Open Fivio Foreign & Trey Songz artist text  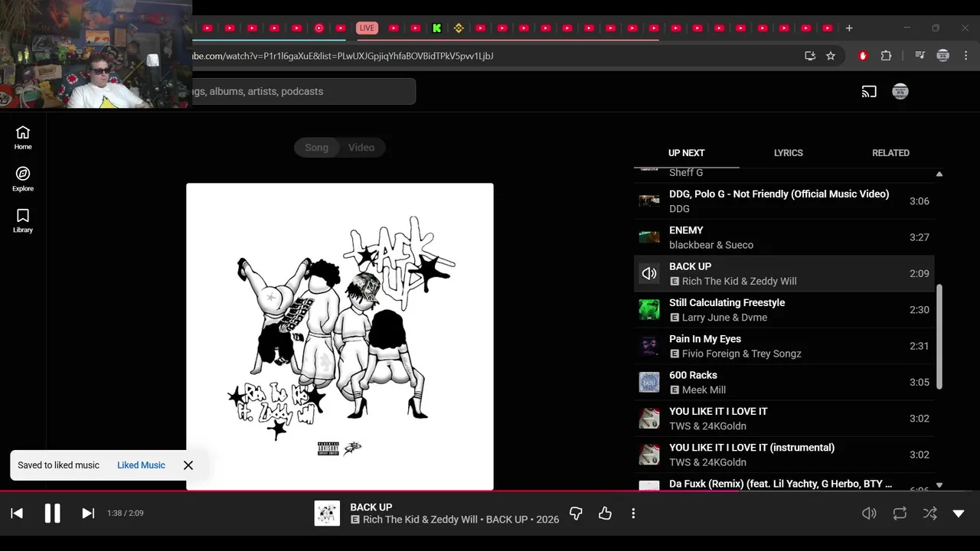click(x=742, y=354)
